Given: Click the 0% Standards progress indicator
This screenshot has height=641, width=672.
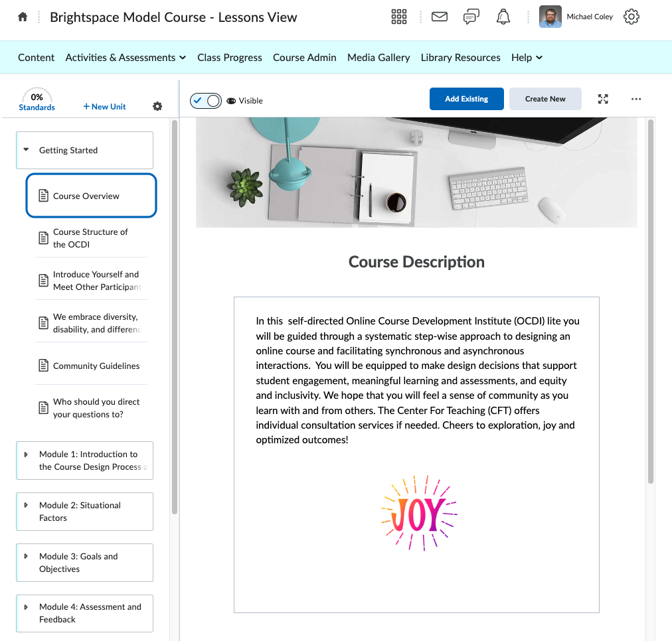Looking at the screenshot, I should (x=37, y=102).
